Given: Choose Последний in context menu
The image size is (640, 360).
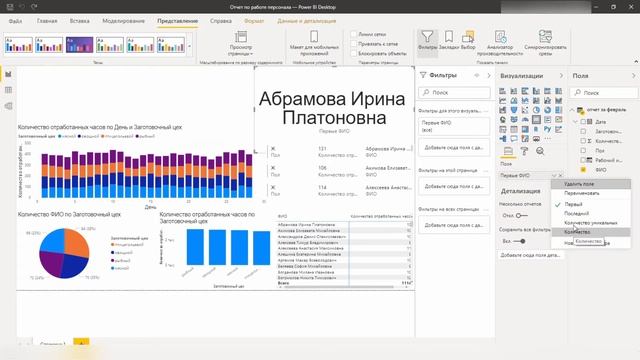Looking at the screenshot, I should point(591,213).
